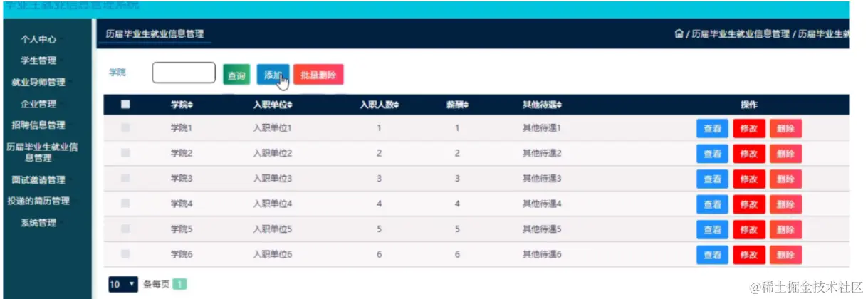The image size is (868, 299).
Task: Sort table by 其他待遇 column
Action: [x=542, y=105]
